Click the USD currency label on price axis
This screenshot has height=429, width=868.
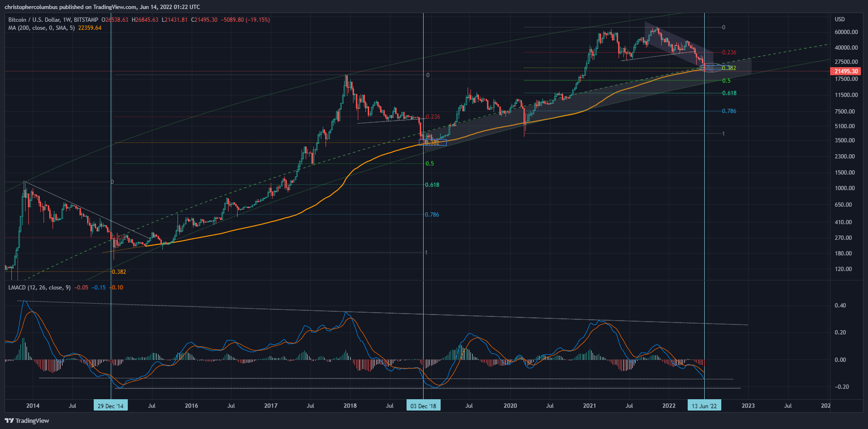840,19
